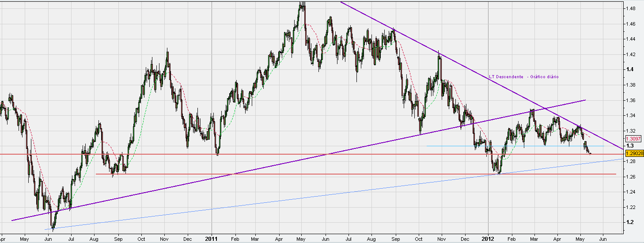Click the 1.36 price axis label
The width and height of the screenshot is (644, 243).
(x=630, y=100)
